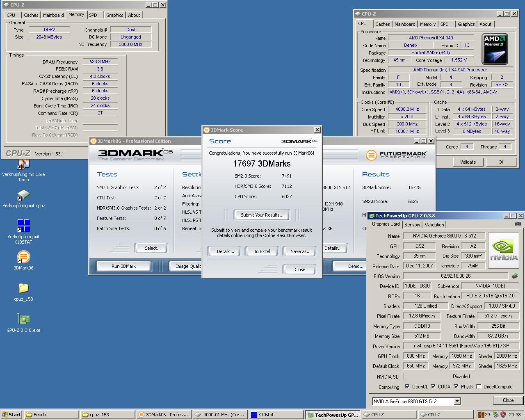Open the Validation tab in GPU-Z
The height and width of the screenshot is (420, 525).
click(434, 224)
